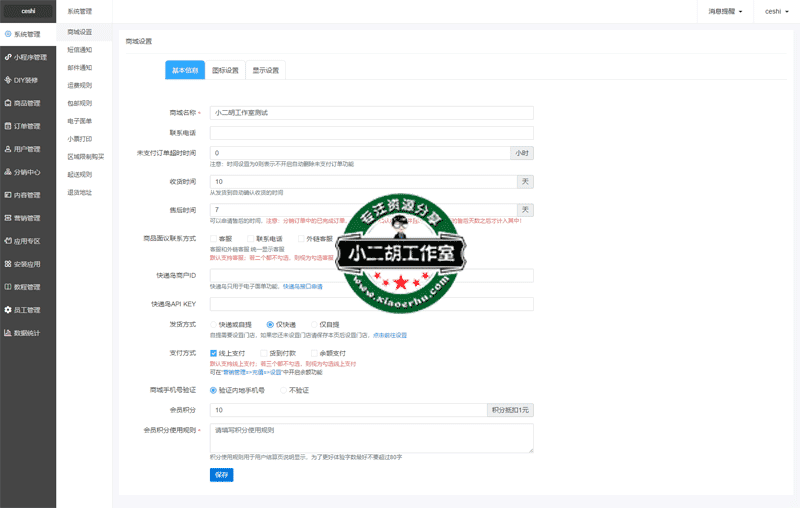Image resolution: width=800 pixels, height=508 pixels.
Task: Open the ceshi user dropdown menu
Action: (777, 11)
